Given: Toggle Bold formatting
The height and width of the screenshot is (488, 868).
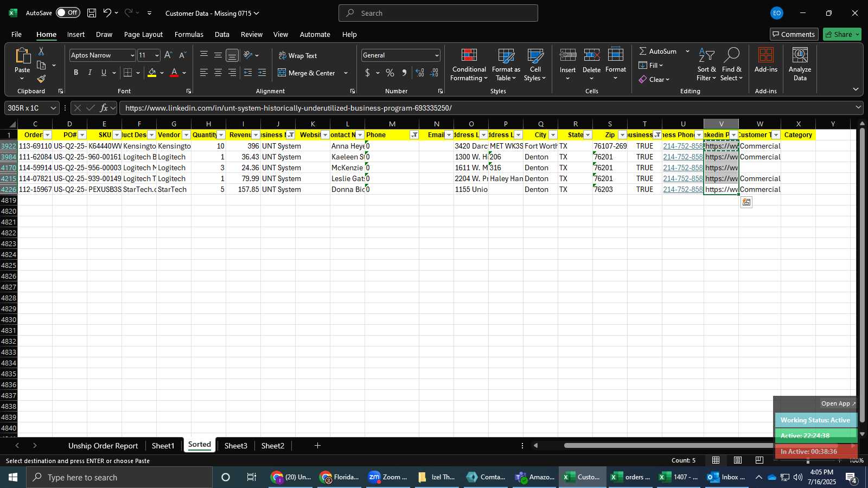Looking at the screenshot, I should (76, 73).
